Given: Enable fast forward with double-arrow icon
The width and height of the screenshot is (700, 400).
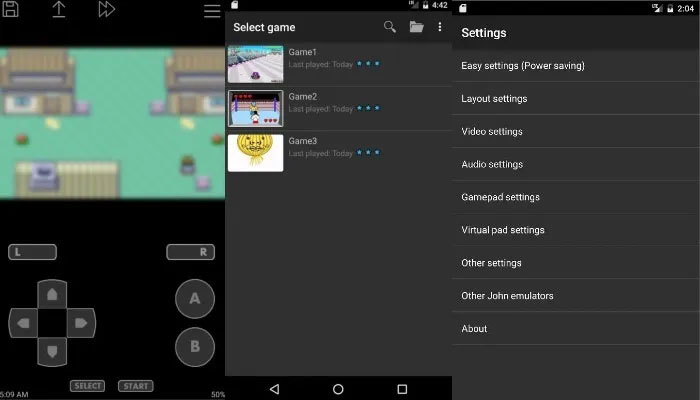Looking at the screenshot, I should point(107,9).
